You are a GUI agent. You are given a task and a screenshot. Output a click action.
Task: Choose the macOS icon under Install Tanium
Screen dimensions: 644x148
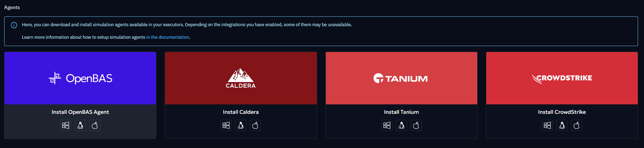coord(416,125)
